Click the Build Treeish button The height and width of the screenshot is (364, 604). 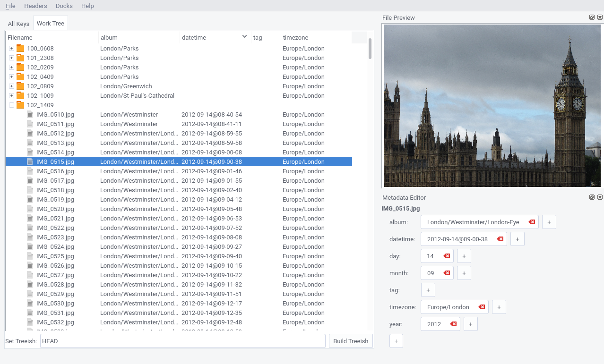351,341
